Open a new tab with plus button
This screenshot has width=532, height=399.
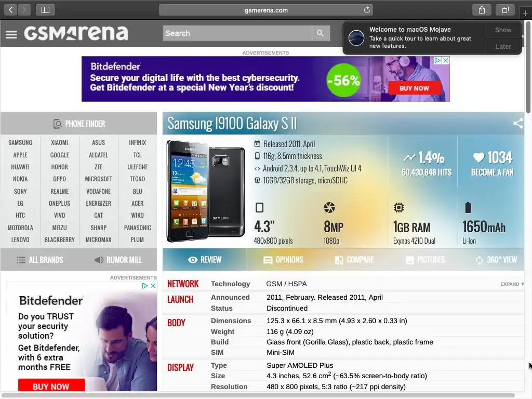525,13
